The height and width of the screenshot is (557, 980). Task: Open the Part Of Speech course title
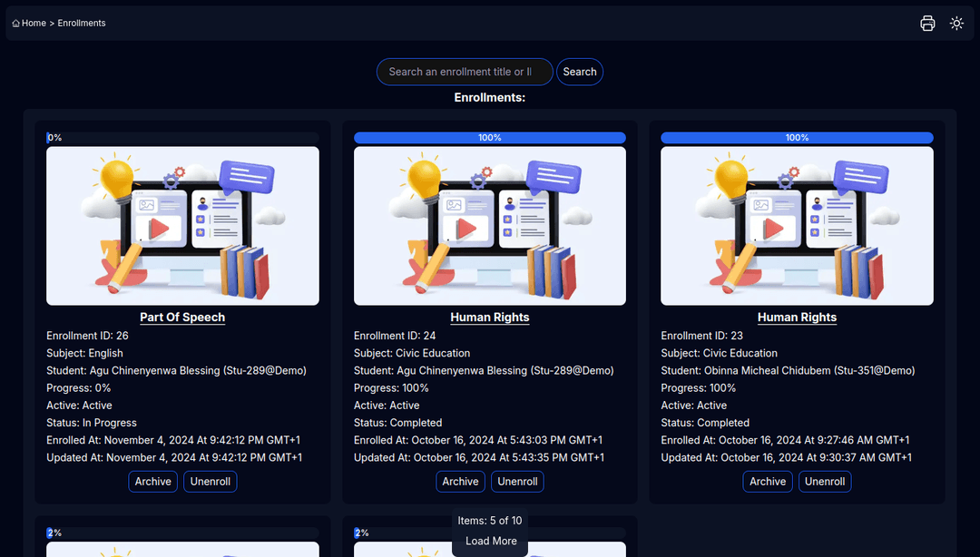[x=182, y=318]
